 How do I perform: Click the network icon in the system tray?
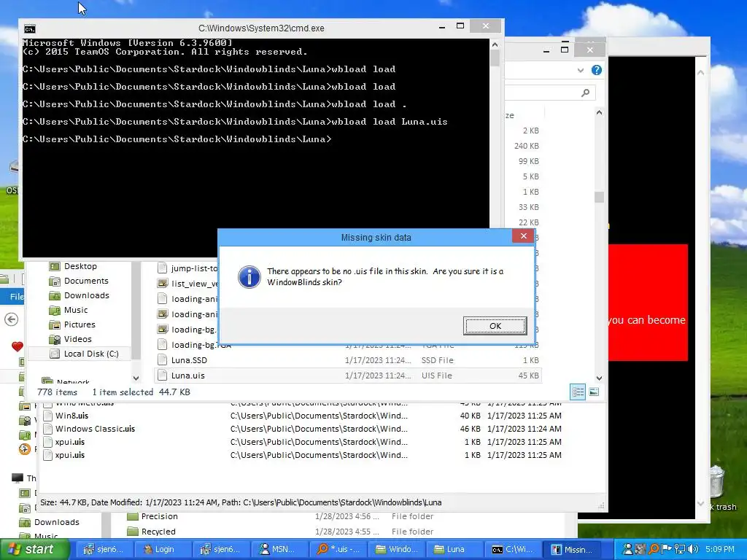[x=680, y=549]
